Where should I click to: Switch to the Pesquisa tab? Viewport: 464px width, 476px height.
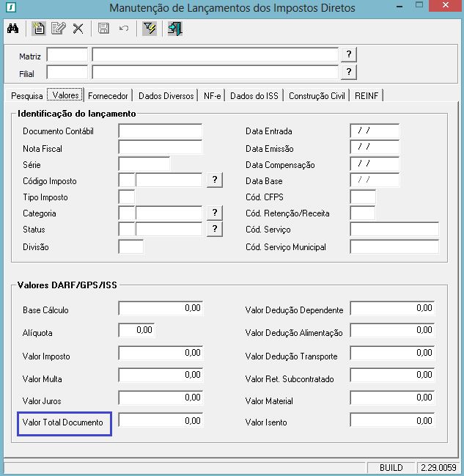[26, 95]
